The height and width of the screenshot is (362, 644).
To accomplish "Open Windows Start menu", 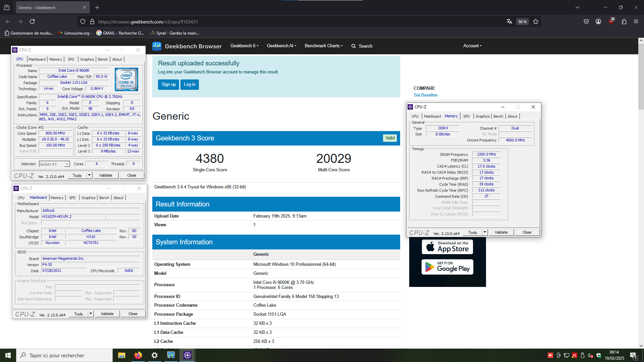I will (x=8, y=355).
